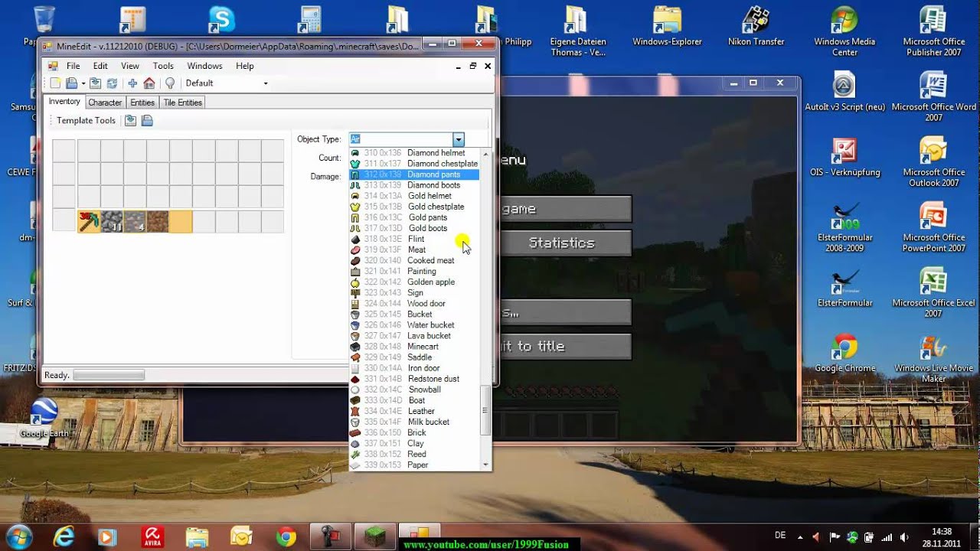Choose Diamond helmet from the object list
This screenshot has height=551, width=980.
pos(414,153)
